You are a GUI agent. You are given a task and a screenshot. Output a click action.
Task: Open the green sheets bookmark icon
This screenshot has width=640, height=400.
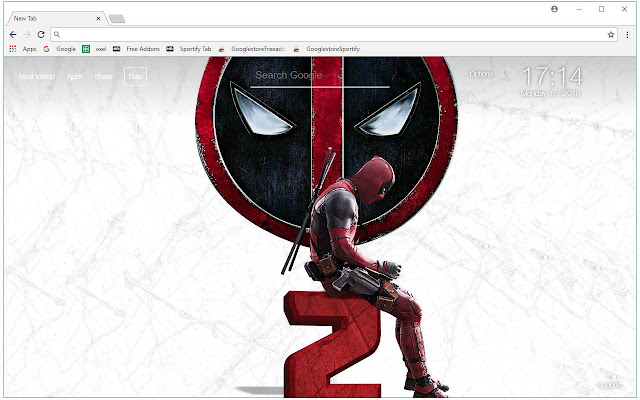[86, 49]
